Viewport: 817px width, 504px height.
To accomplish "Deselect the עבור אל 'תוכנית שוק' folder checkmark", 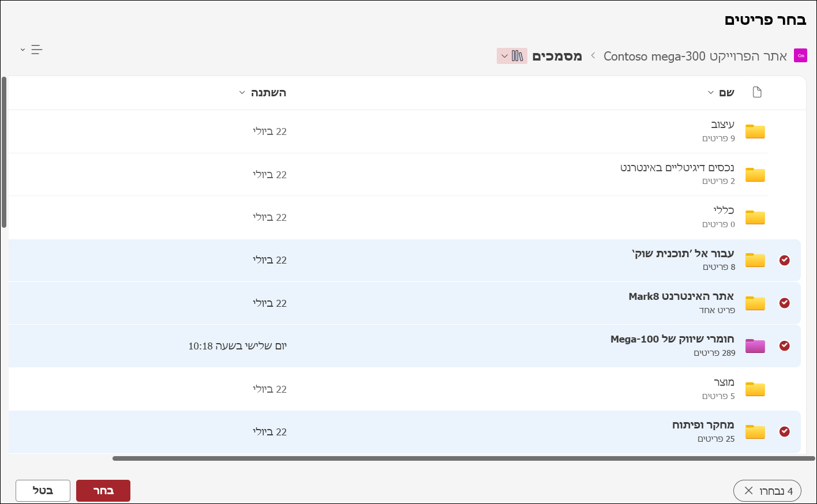I will pyautogui.click(x=784, y=260).
